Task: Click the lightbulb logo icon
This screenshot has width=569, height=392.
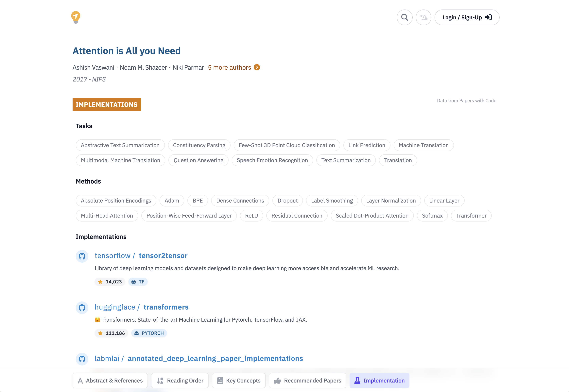Action: [76, 17]
